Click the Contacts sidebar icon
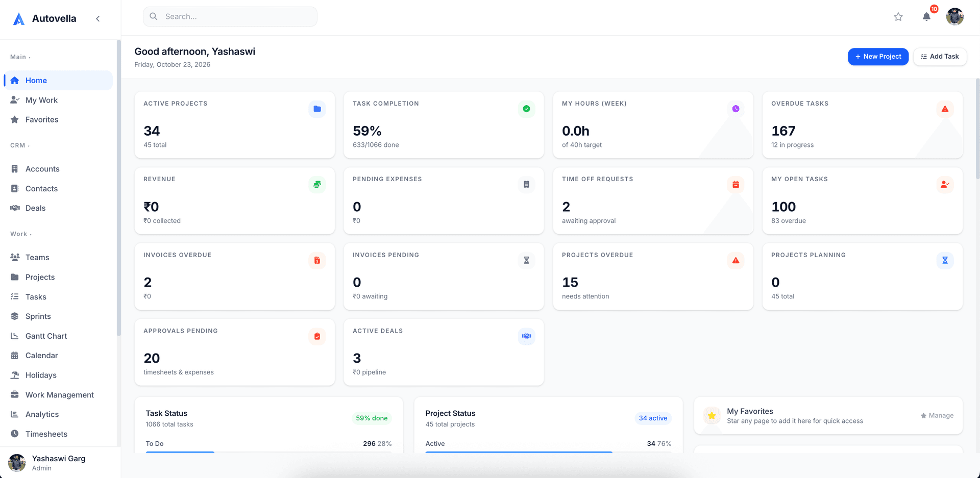 tap(15, 189)
